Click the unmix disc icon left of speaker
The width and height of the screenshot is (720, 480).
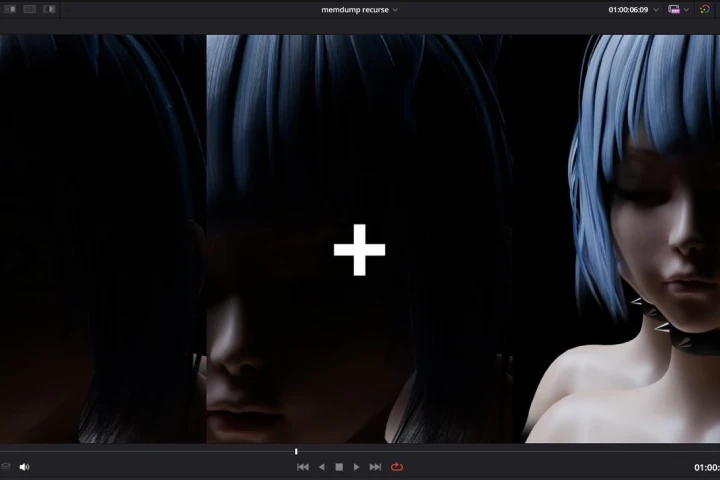coord(6,467)
